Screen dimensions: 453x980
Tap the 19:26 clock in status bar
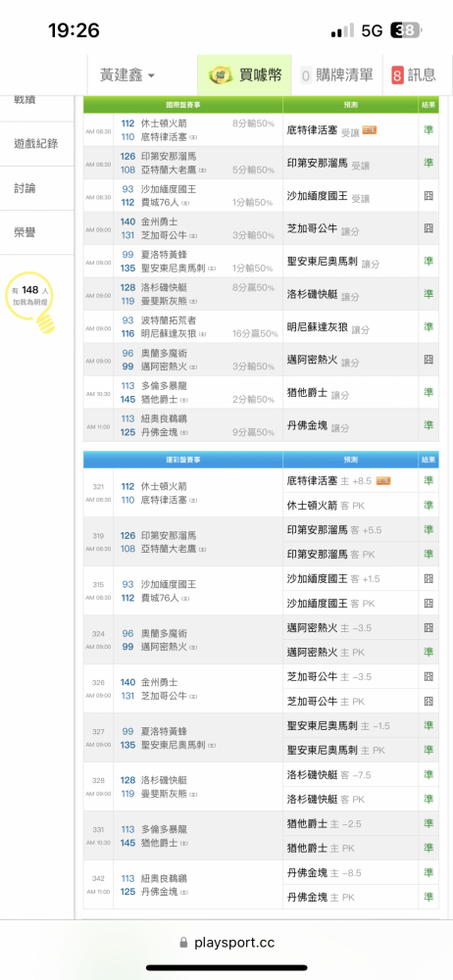[x=74, y=30]
